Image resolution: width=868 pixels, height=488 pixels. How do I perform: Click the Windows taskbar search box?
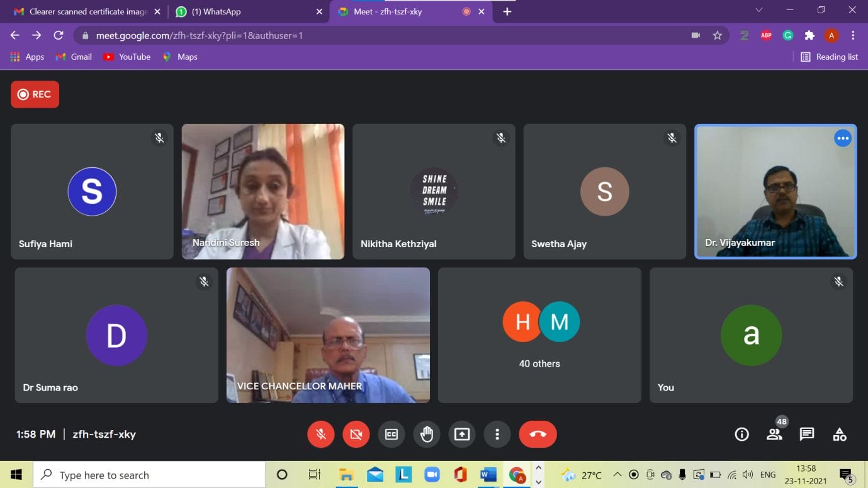click(x=149, y=475)
